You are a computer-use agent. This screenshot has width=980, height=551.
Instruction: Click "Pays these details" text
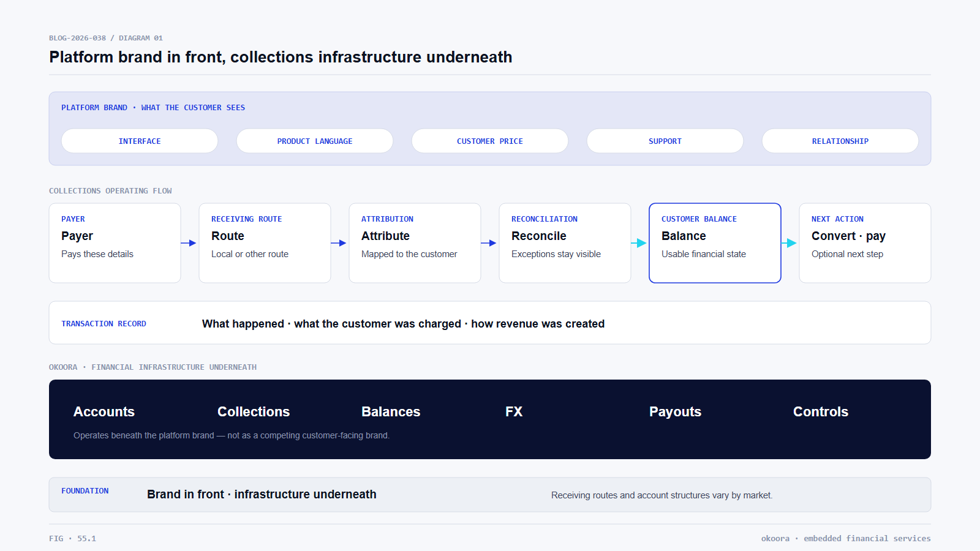click(97, 254)
